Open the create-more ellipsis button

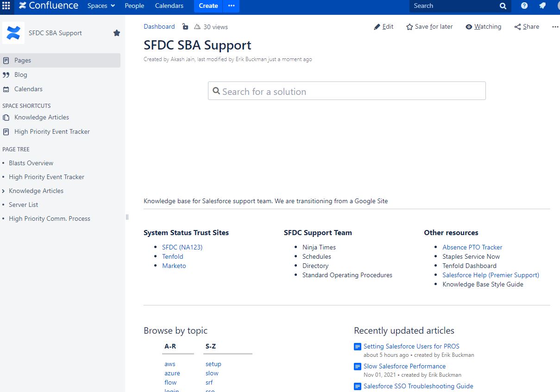[231, 6]
